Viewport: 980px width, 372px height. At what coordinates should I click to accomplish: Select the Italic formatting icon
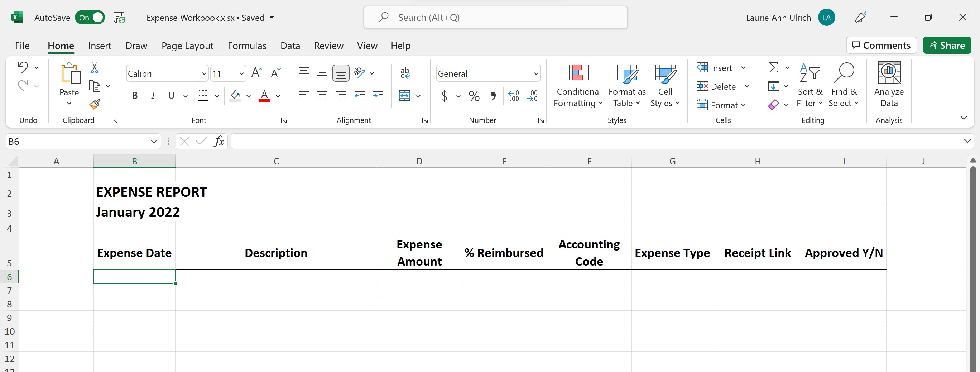(153, 96)
